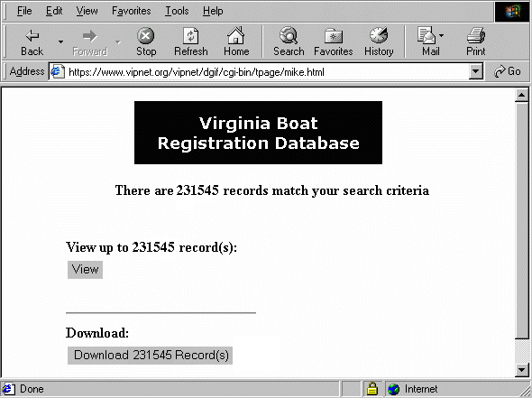Screen dimensions: 532x398
Task: Click the IE page icon beside Done
Action: click(8, 389)
